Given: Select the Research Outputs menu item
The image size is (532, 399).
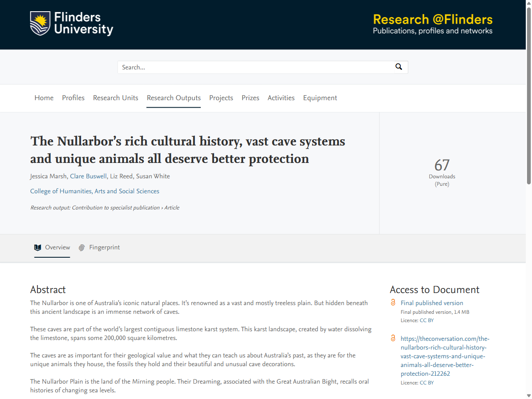Looking at the screenshot, I should point(174,98).
